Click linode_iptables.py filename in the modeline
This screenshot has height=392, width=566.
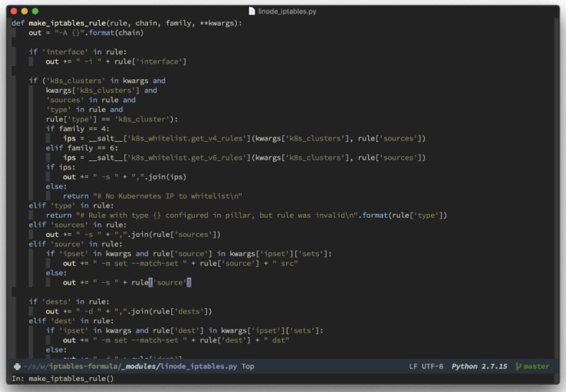coord(198,366)
